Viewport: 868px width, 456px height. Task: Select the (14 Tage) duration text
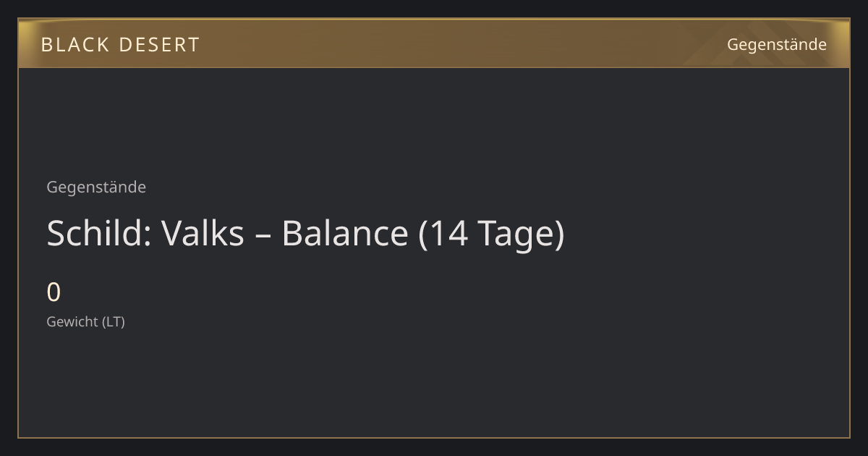click(491, 234)
